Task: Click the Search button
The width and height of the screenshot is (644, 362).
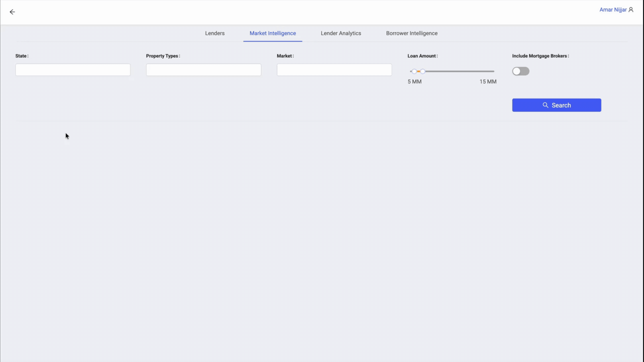Action: 557,105
